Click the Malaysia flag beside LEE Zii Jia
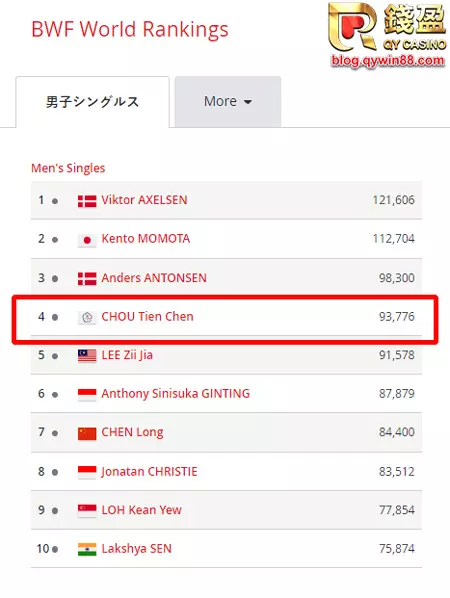Image resolution: width=450 pixels, height=598 pixels. [x=87, y=356]
